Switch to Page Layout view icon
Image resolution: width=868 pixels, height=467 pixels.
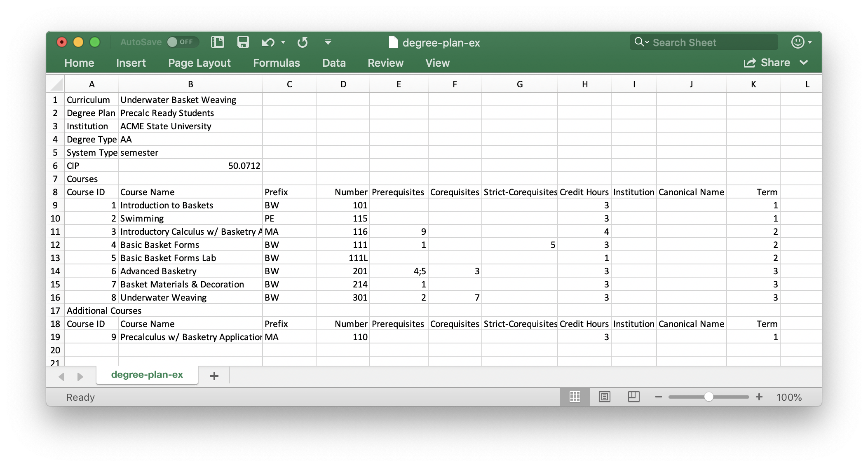click(x=605, y=397)
